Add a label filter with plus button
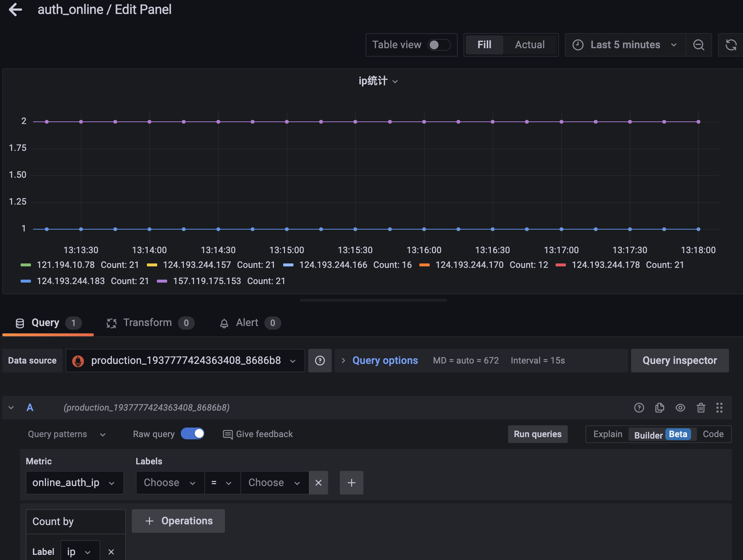743x560 pixels. [351, 483]
